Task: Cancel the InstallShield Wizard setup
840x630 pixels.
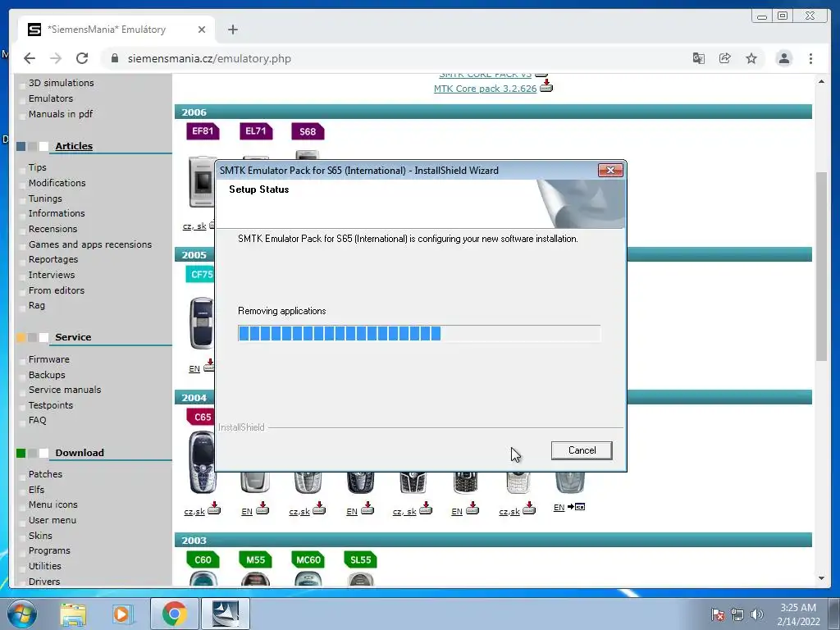Action: [582, 450]
